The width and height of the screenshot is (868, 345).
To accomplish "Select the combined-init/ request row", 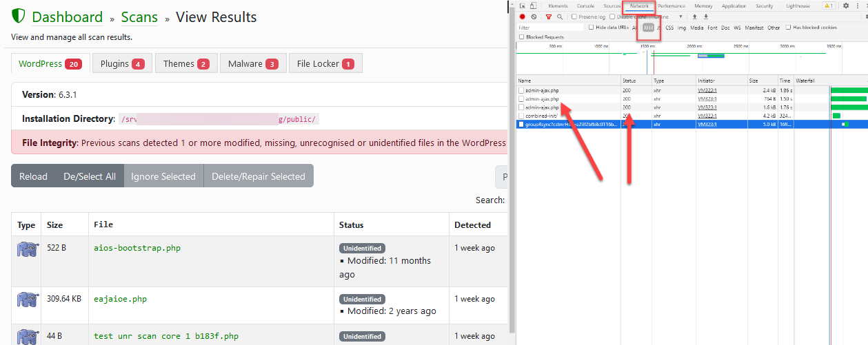I will [692, 116].
